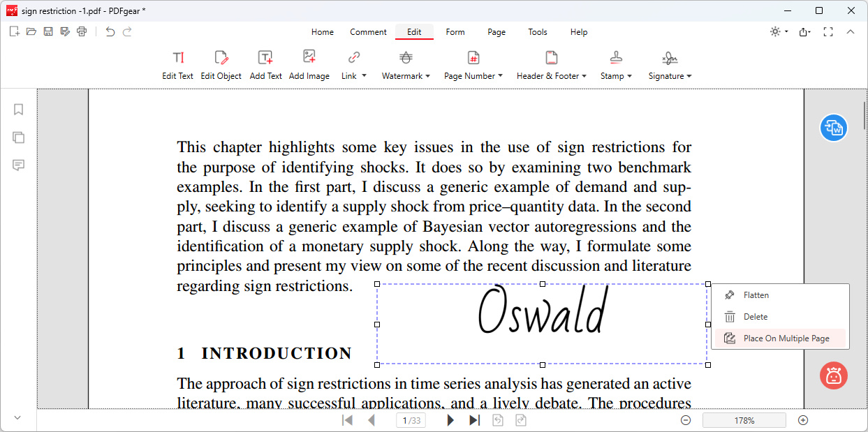The image size is (868, 432).
Task: Open the Watermark dropdown
Action: pos(406,64)
